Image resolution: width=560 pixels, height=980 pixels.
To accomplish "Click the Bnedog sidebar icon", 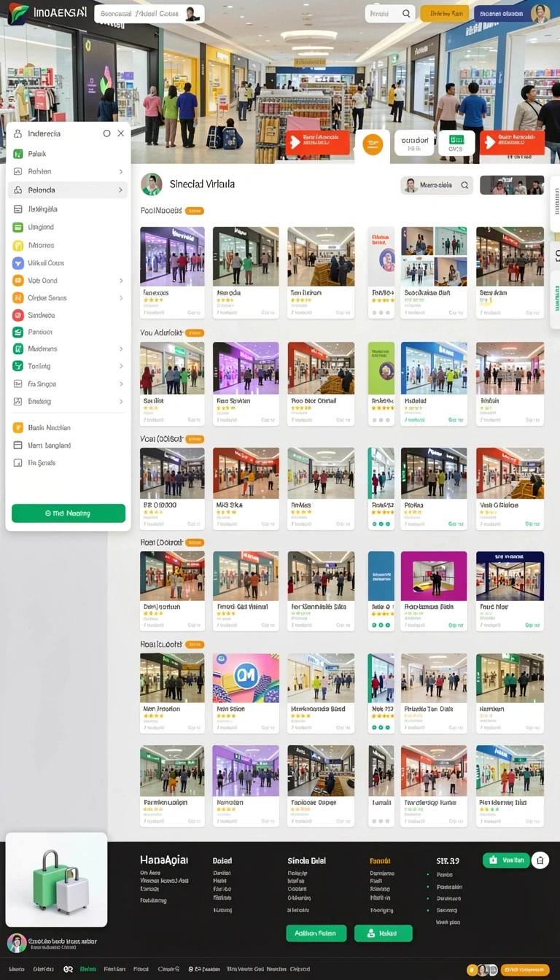I will [18, 401].
